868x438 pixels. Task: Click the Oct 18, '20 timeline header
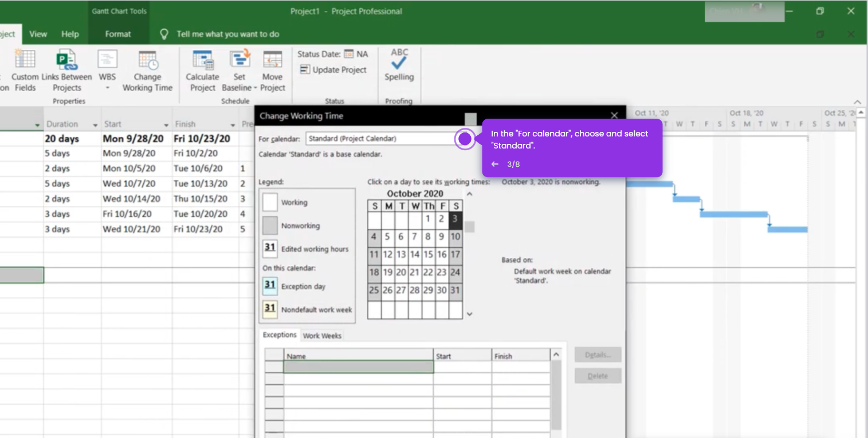pyautogui.click(x=747, y=113)
